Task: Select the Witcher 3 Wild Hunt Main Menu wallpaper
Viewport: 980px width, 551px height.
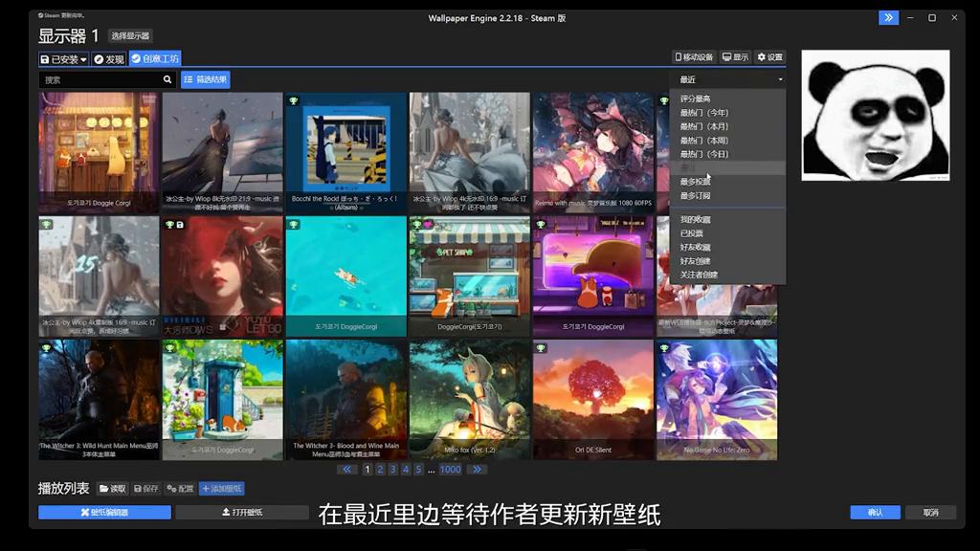Action: tap(99, 400)
